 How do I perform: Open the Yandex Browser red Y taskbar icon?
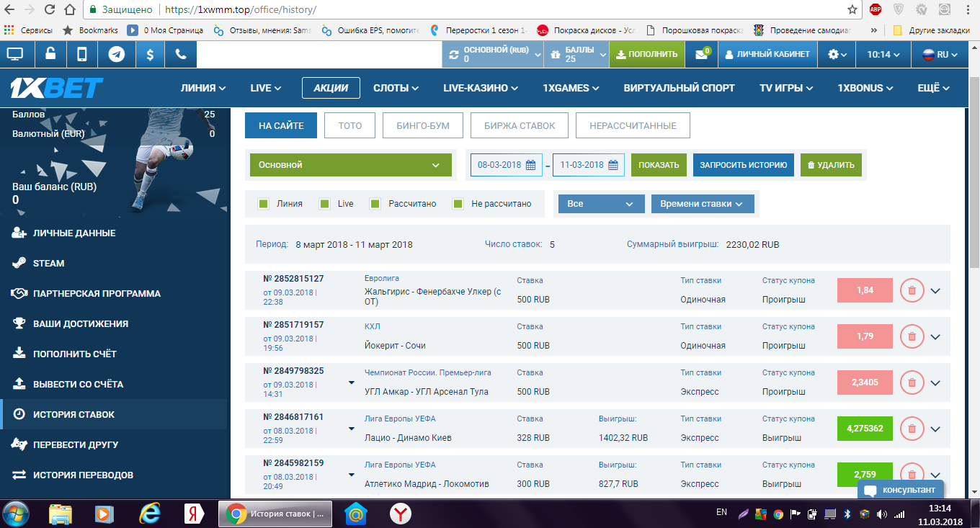[401, 514]
